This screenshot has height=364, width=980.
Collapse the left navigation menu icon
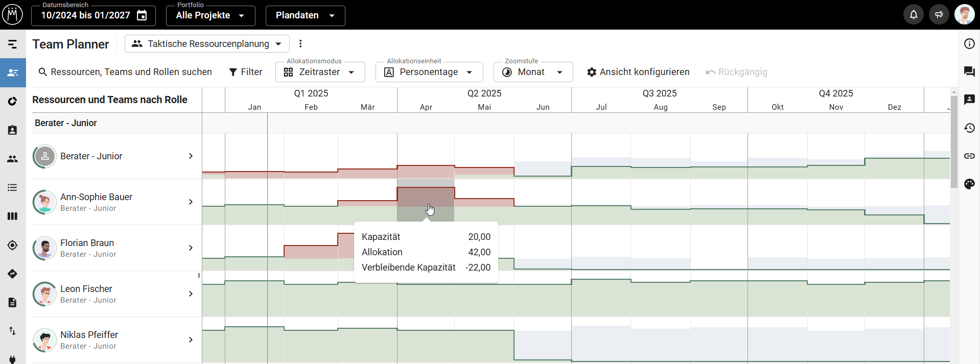13,44
